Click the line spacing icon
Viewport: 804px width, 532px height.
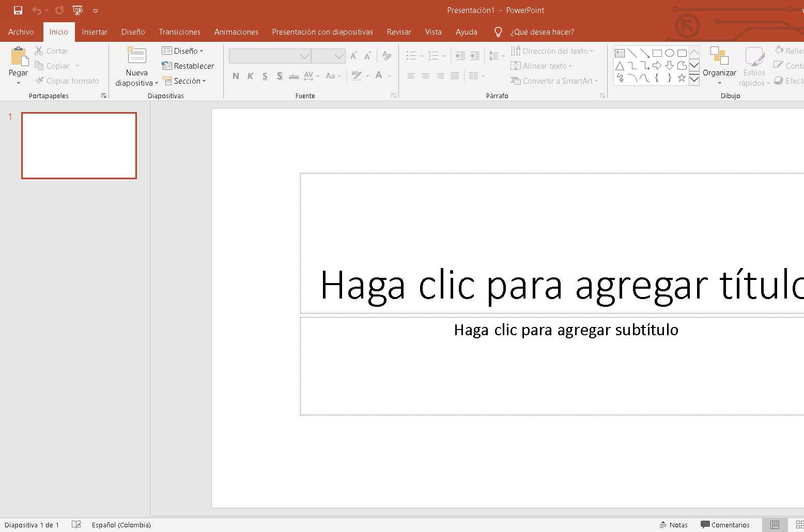494,56
